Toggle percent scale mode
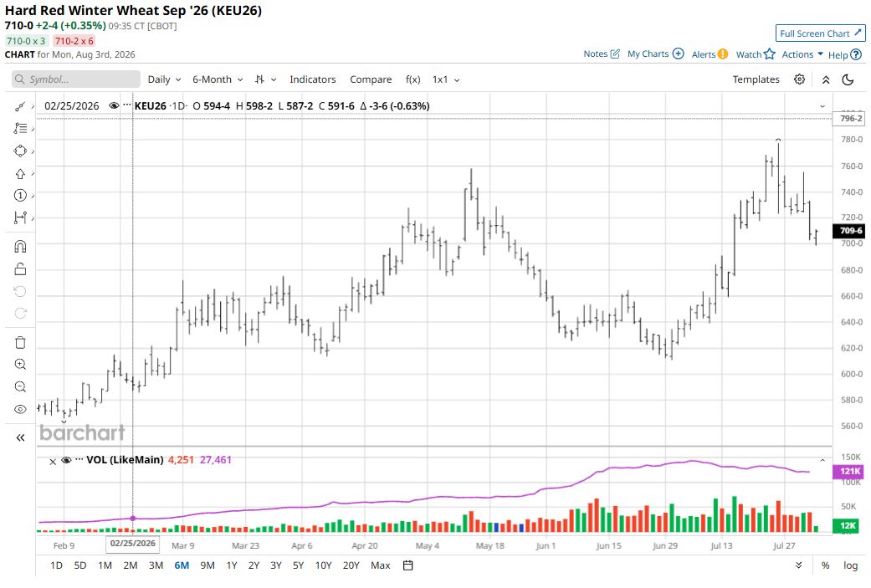This screenshot has height=588, width=871. pos(826,565)
